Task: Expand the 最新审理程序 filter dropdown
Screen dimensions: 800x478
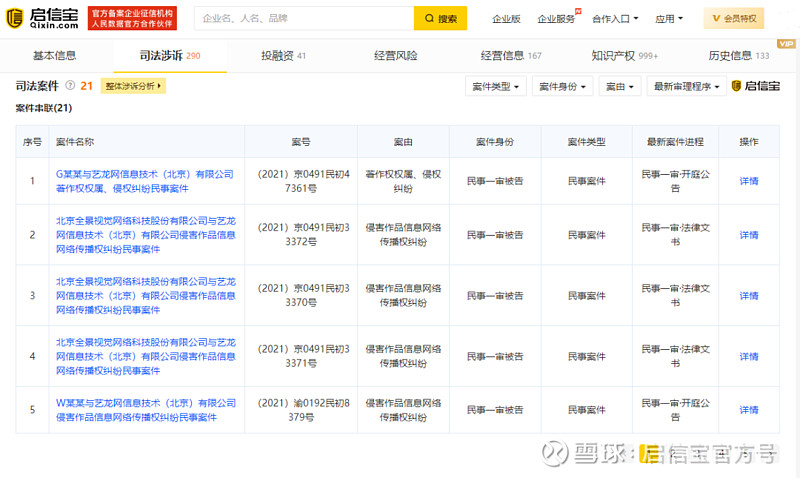Action: 686,86
